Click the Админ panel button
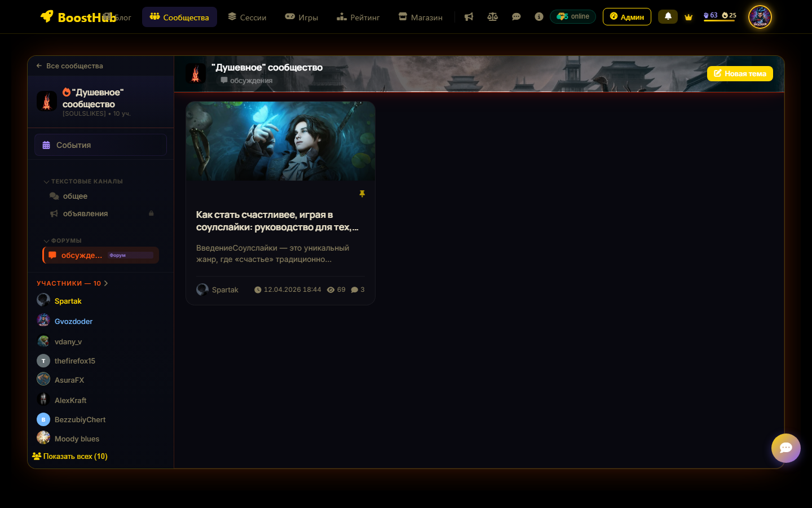 click(626, 17)
